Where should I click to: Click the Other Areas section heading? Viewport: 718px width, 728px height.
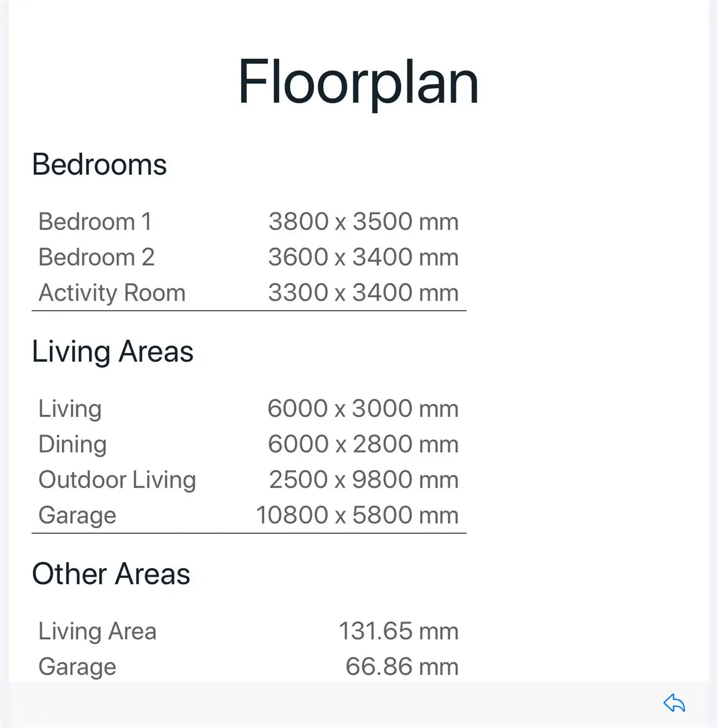[x=111, y=574]
